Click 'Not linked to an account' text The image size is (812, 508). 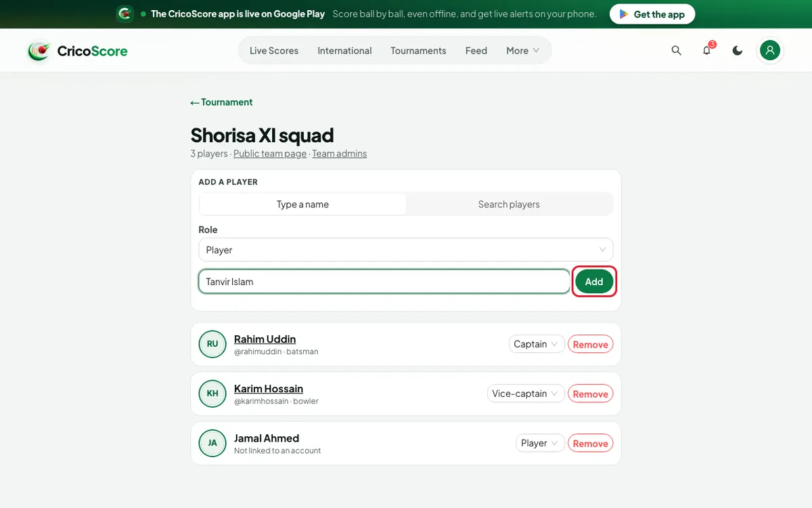pyautogui.click(x=277, y=450)
